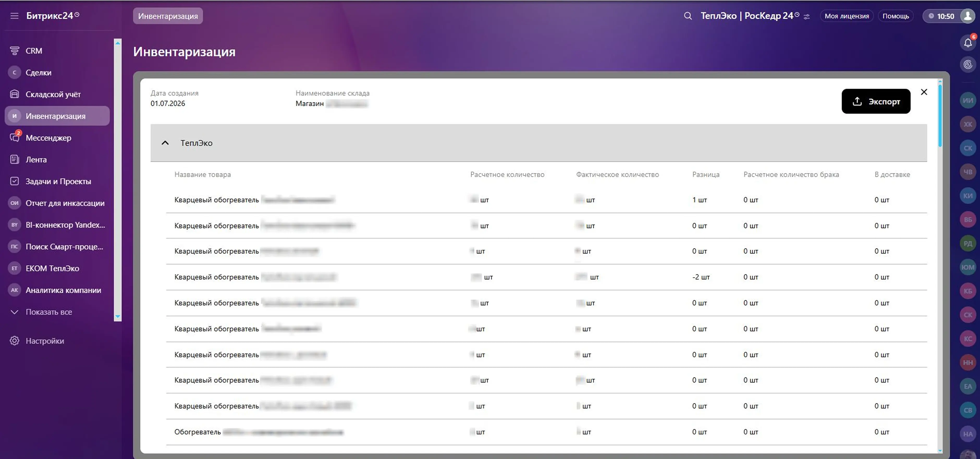Open the notifications bell icon
This screenshot has height=459, width=980.
[968, 43]
